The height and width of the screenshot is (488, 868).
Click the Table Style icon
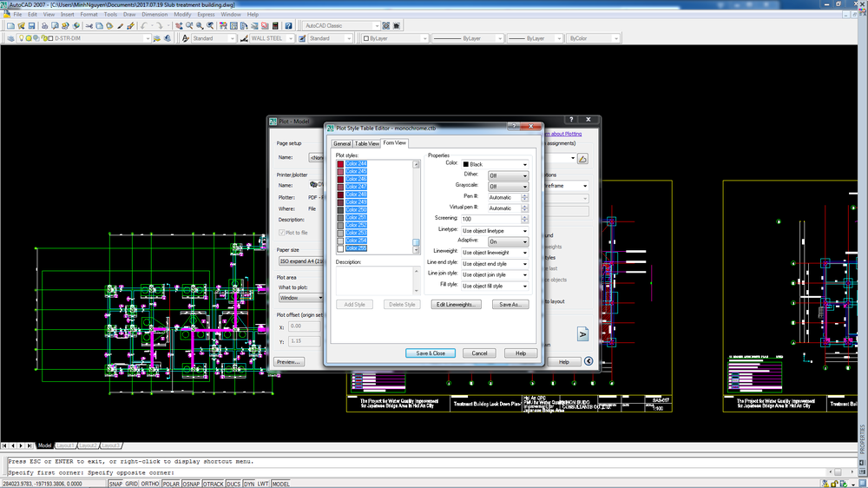click(302, 38)
